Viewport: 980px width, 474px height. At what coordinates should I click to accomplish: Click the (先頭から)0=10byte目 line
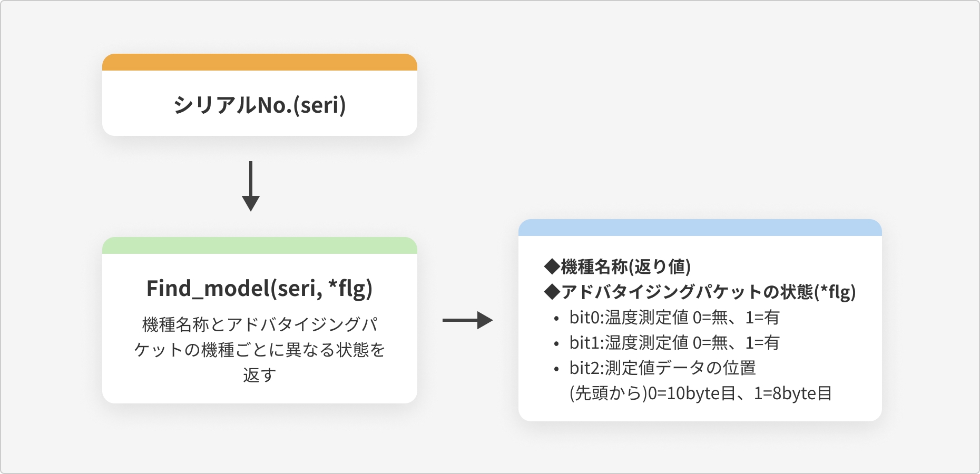[x=701, y=393]
